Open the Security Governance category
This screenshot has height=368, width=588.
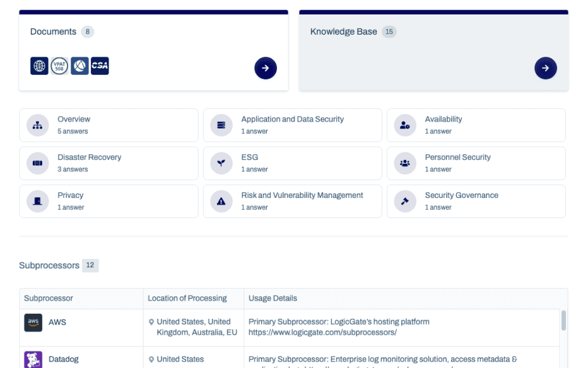coord(476,202)
